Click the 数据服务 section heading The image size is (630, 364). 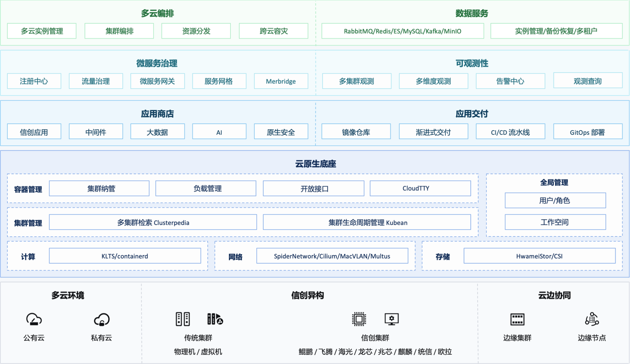(472, 13)
